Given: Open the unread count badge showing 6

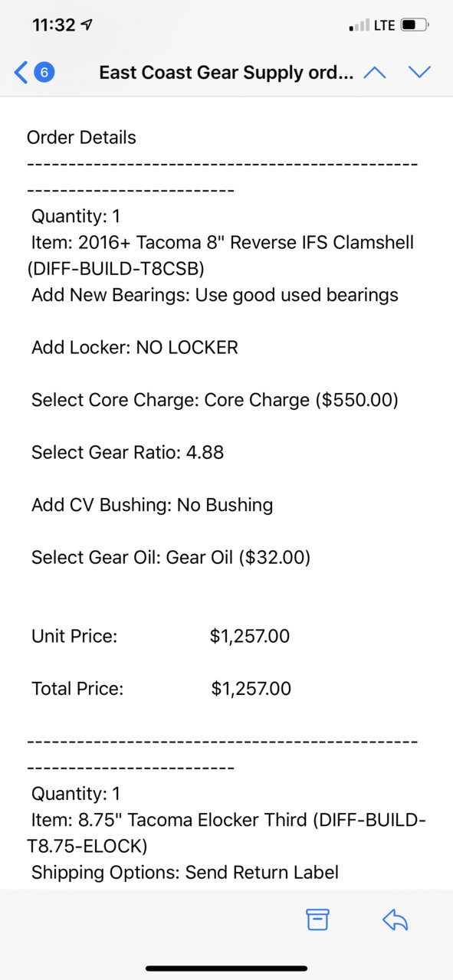Looking at the screenshot, I should 44,73.
